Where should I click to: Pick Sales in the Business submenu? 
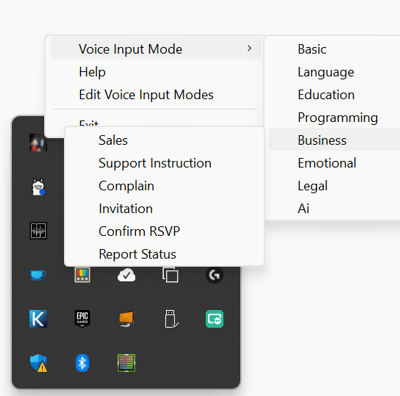(x=113, y=140)
